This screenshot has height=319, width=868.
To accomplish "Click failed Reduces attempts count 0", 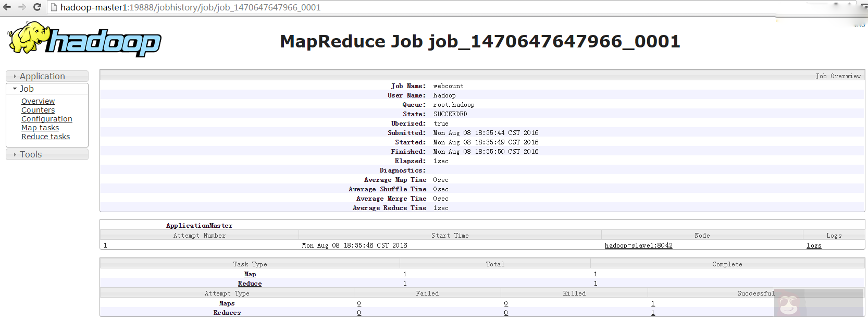I will coord(359,313).
